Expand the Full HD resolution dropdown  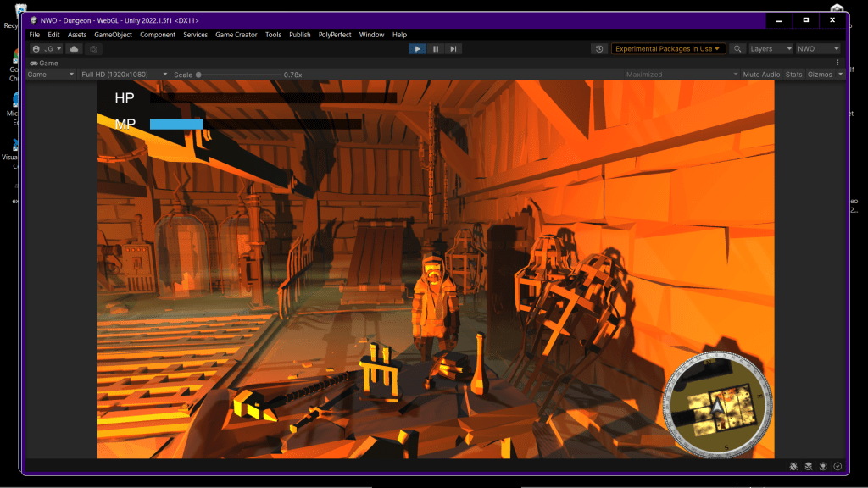point(124,75)
